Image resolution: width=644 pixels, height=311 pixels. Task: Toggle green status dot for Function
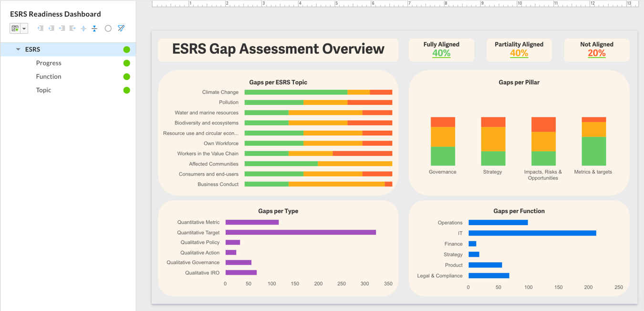(x=126, y=77)
